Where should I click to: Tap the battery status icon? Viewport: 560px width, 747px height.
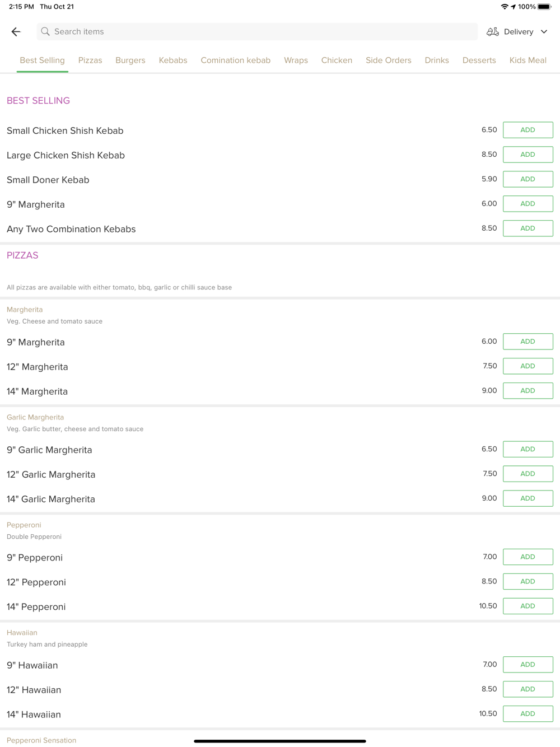(x=544, y=7)
